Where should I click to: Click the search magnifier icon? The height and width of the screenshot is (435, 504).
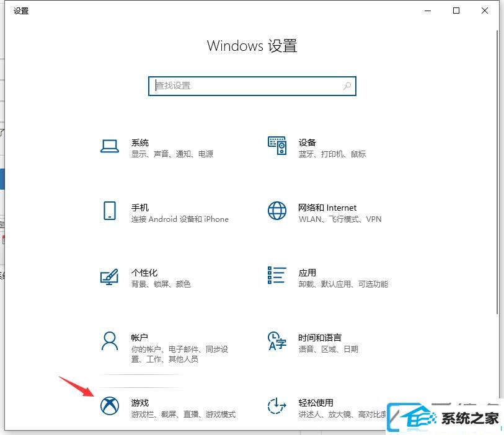pos(347,86)
